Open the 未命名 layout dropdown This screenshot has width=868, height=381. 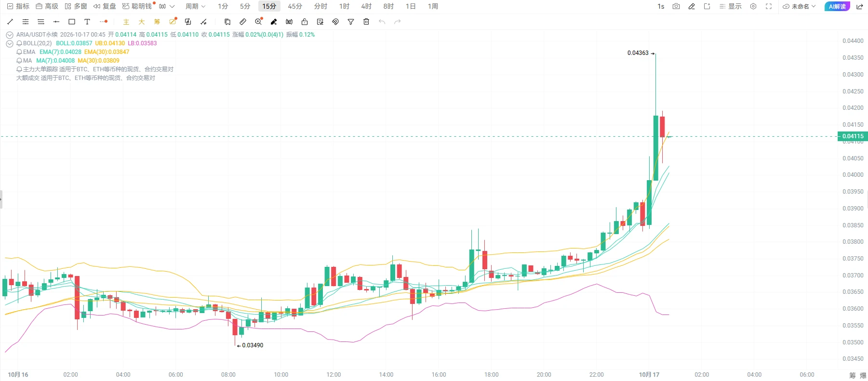pos(799,6)
